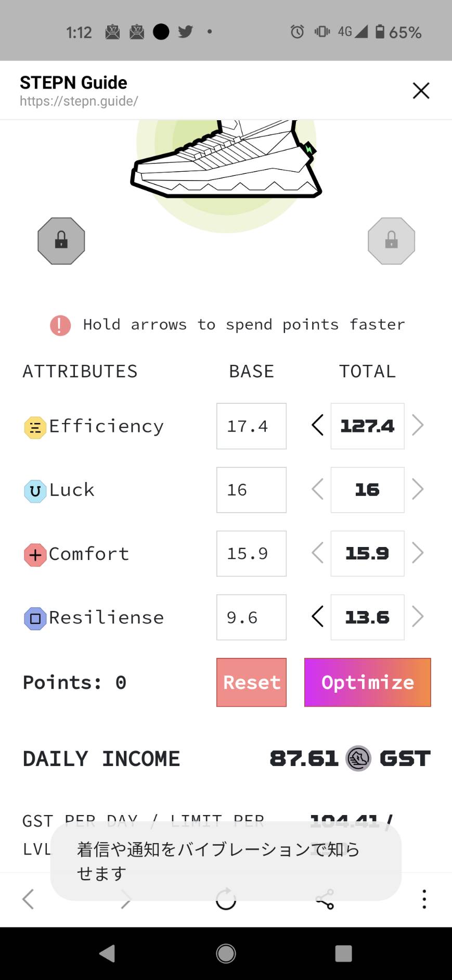Decrease Resilience total with left arrow

(317, 617)
